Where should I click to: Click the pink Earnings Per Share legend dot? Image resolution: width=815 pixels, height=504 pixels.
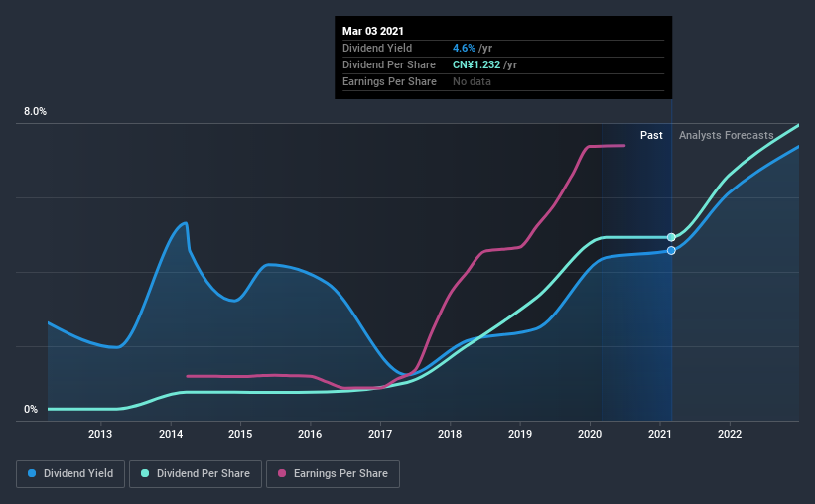coord(282,473)
